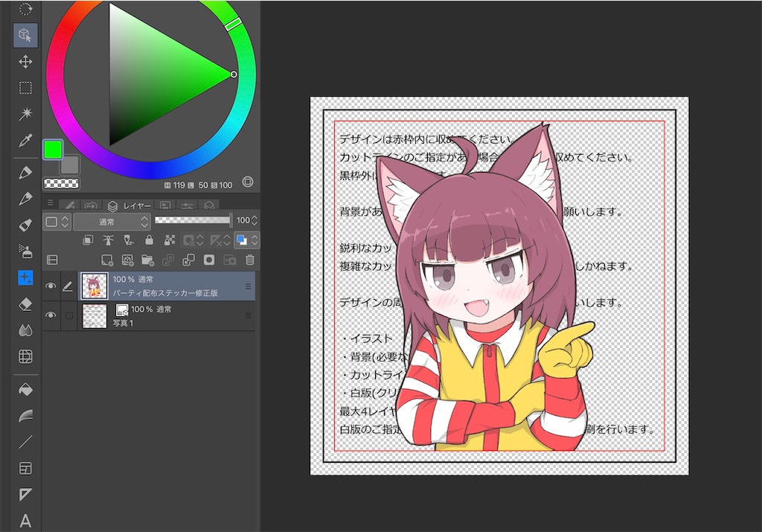The image size is (762, 532).
Task: Select the blue Decoration sparkle tool
Action: click(25, 278)
